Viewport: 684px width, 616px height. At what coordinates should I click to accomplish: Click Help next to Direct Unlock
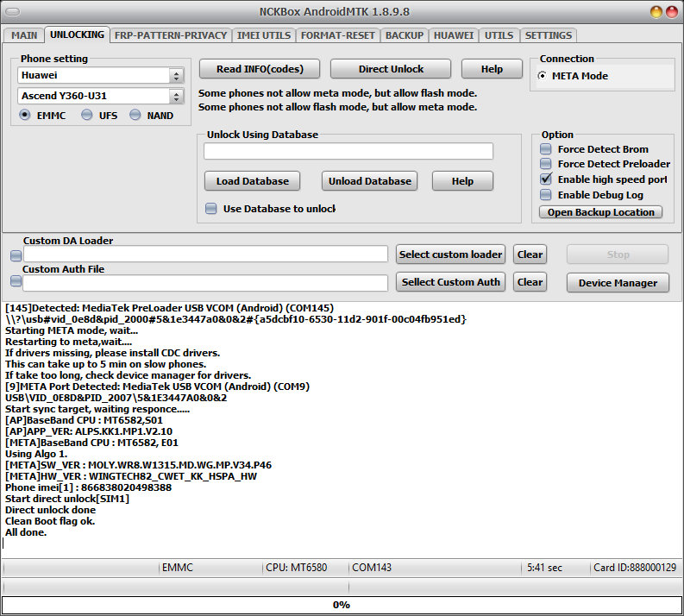point(492,69)
